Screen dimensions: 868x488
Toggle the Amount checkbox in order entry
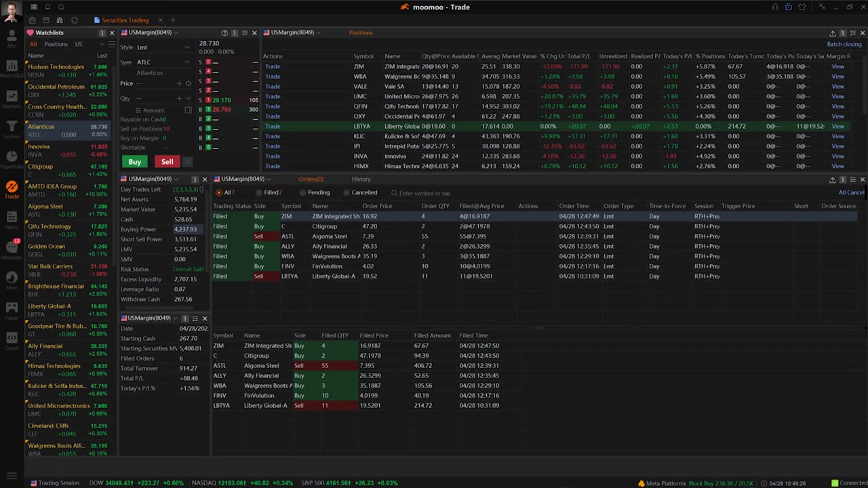[189, 110]
